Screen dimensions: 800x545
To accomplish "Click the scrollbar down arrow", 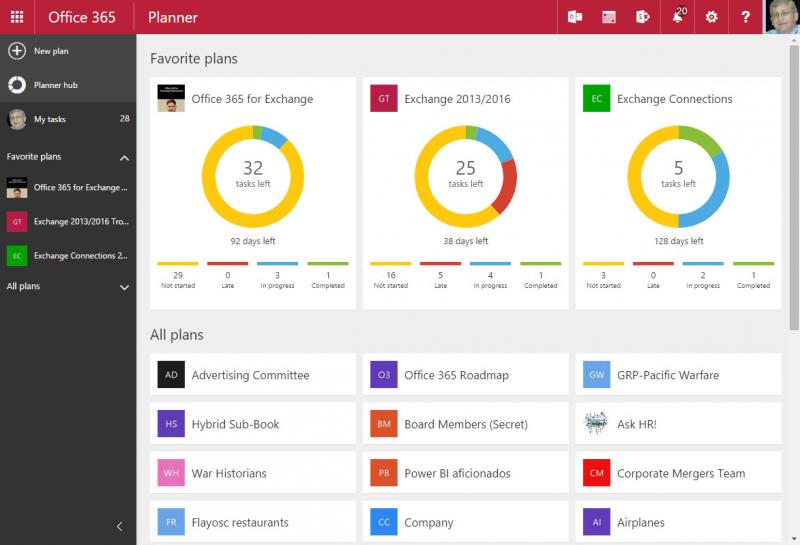I will pyautogui.click(x=794, y=538).
